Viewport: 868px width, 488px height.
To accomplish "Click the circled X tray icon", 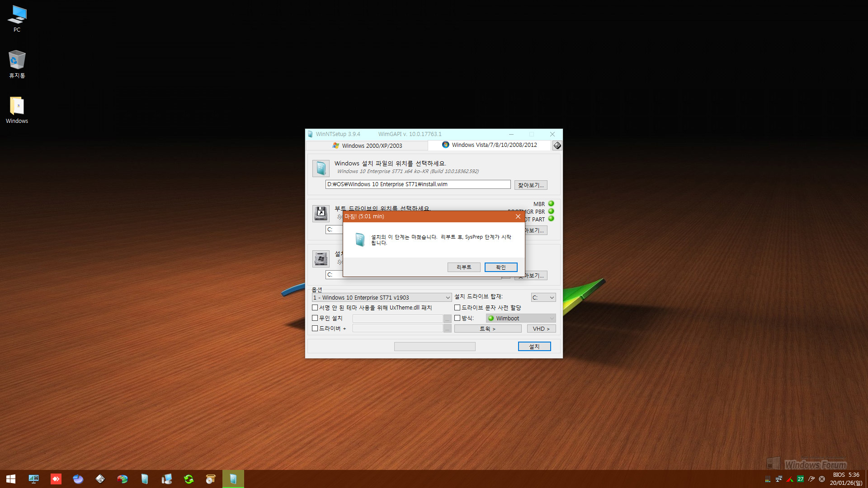I will pyautogui.click(x=822, y=479).
